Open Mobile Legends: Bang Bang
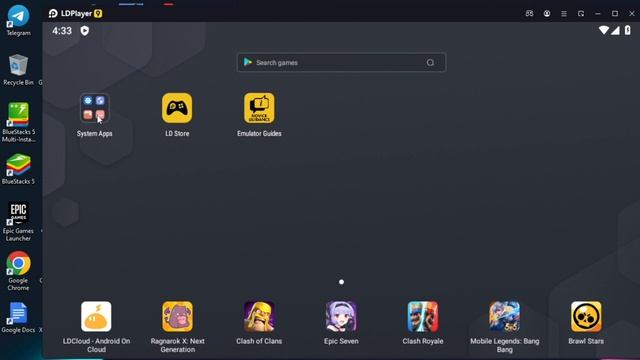 click(504, 316)
